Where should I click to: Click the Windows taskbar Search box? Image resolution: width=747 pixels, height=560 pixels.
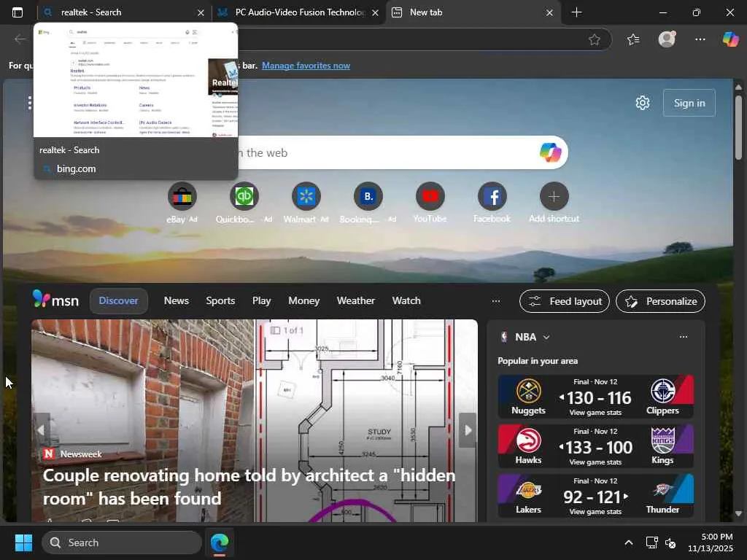tap(122, 542)
